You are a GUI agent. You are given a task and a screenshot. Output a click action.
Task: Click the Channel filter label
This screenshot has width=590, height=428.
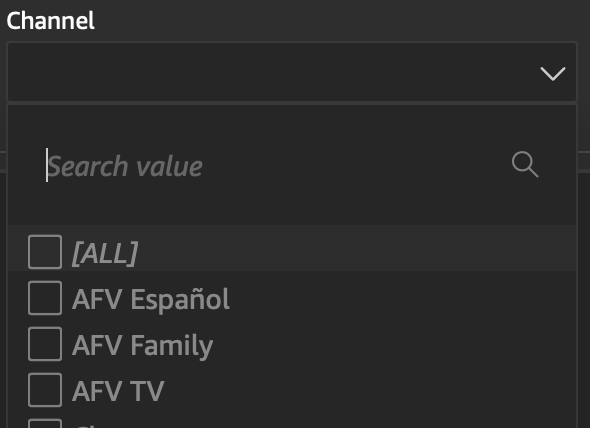click(x=50, y=20)
